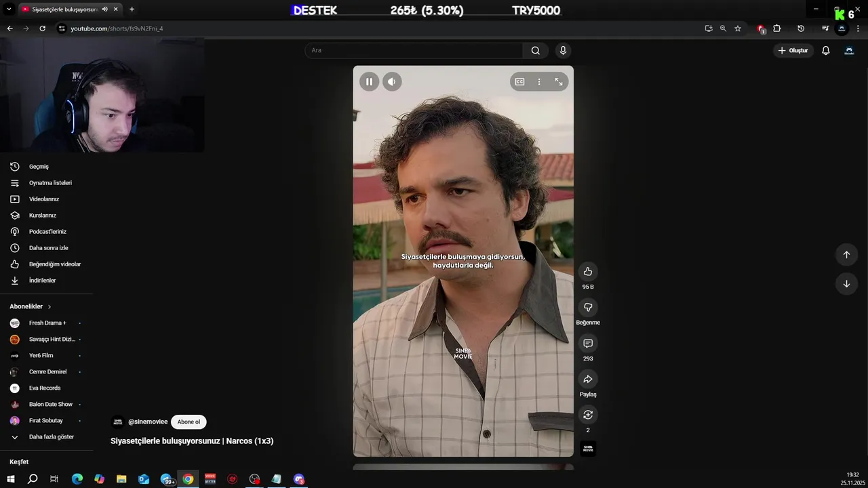Open site information icon in address bar
The height and width of the screenshot is (488, 868).
click(x=62, y=28)
